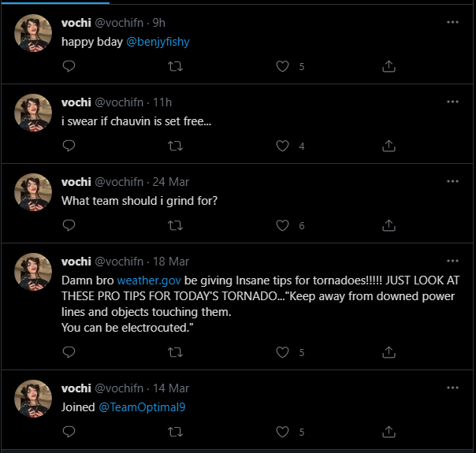The image size is (476, 453).
Task: Open more options menu on 24 Mar tweet
Action: point(452,180)
